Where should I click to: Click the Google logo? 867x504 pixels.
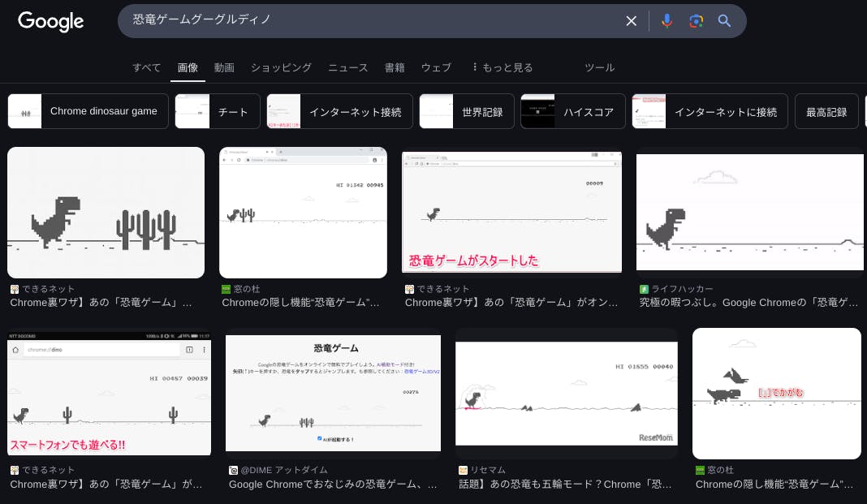[x=51, y=22]
